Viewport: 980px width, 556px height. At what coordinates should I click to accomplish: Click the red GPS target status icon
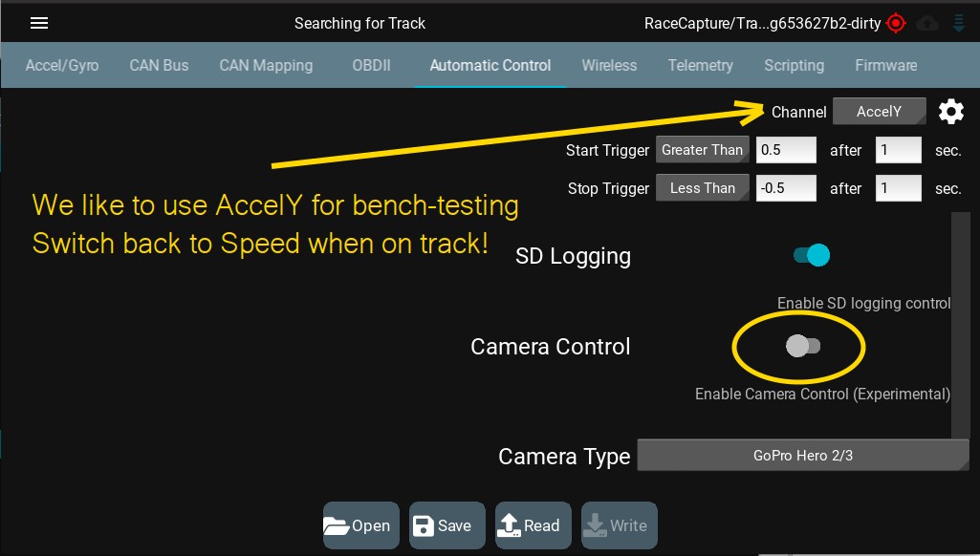pyautogui.click(x=896, y=23)
